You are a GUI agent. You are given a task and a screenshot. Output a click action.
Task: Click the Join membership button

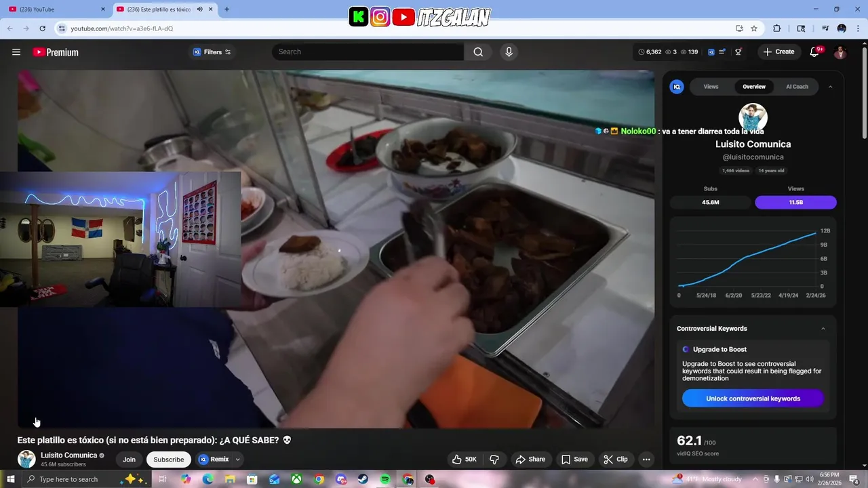coord(129,460)
